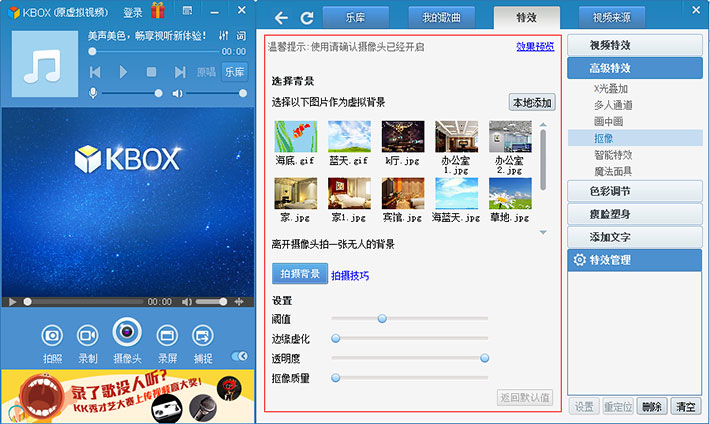Expand the 视频特效 section
The height and width of the screenshot is (424, 710).
(635, 45)
